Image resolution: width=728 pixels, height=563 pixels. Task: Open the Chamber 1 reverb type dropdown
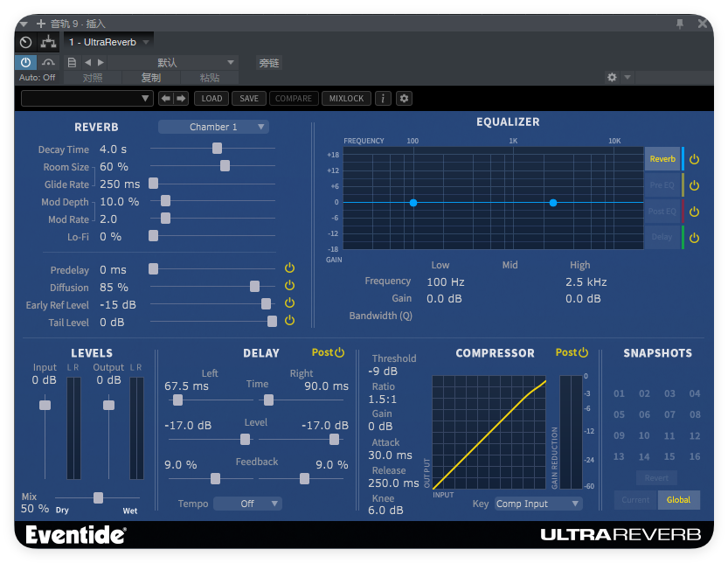pyautogui.click(x=213, y=127)
